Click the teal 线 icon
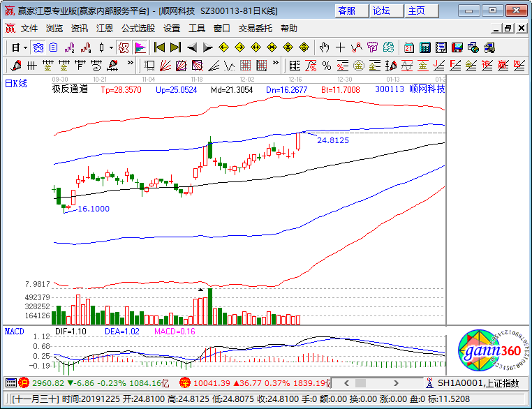This screenshot has height=409, width=532. tap(388, 47)
